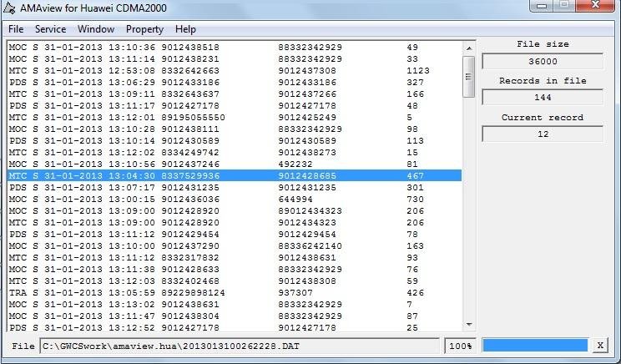This screenshot has width=621, height=364.
Task: Close the AMAview window
Action: (595, 6)
